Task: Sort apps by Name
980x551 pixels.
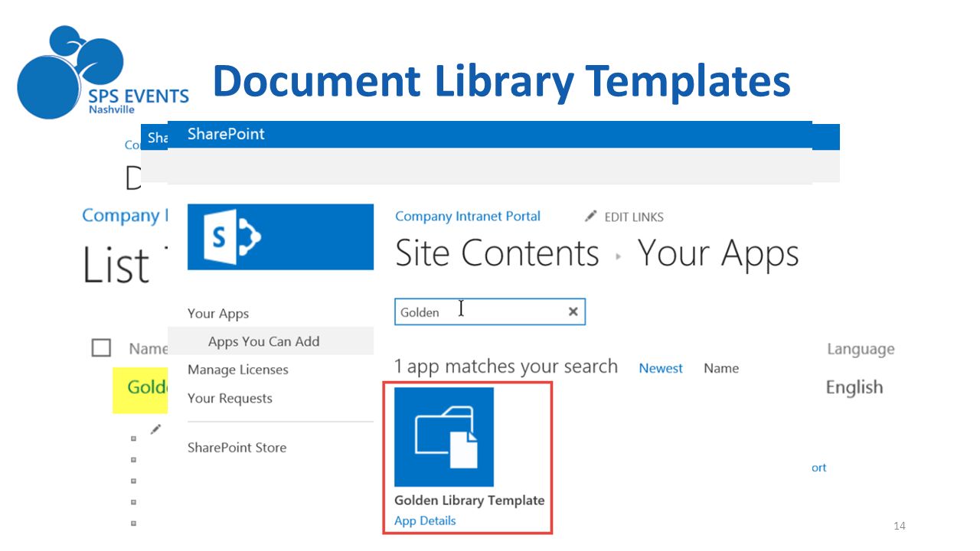Action: [721, 368]
